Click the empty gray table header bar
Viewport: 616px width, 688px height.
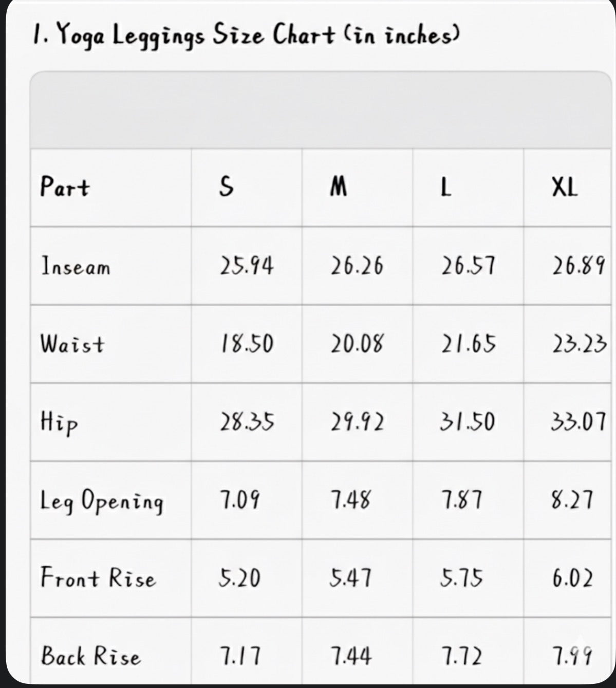(321, 110)
